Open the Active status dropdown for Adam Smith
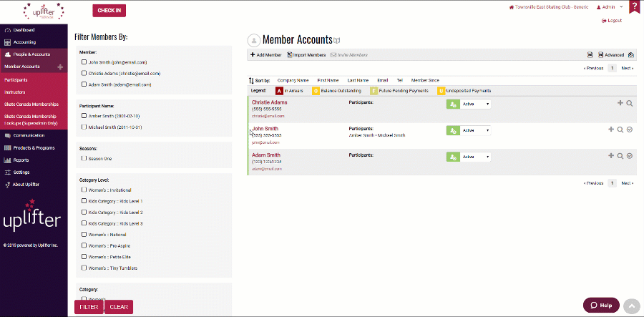644x317 pixels. tap(476, 157)
